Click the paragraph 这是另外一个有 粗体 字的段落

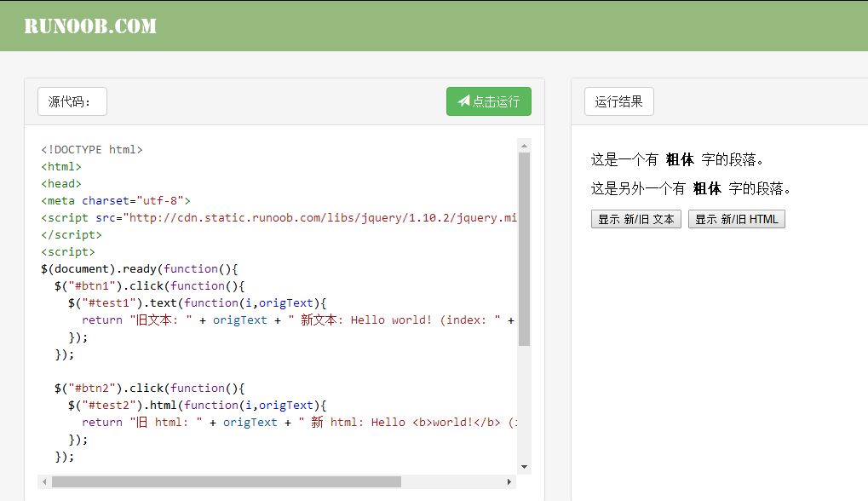coord(692,189)
